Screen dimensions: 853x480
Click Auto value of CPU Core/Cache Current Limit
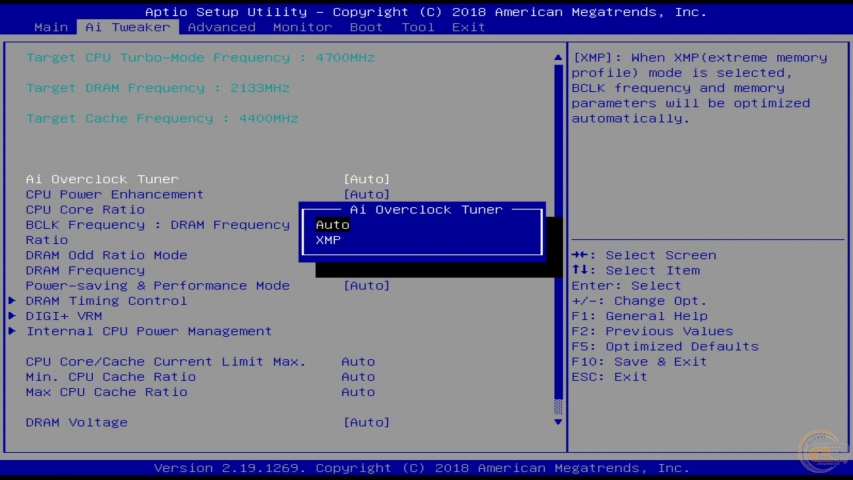[x=358, y=362]
